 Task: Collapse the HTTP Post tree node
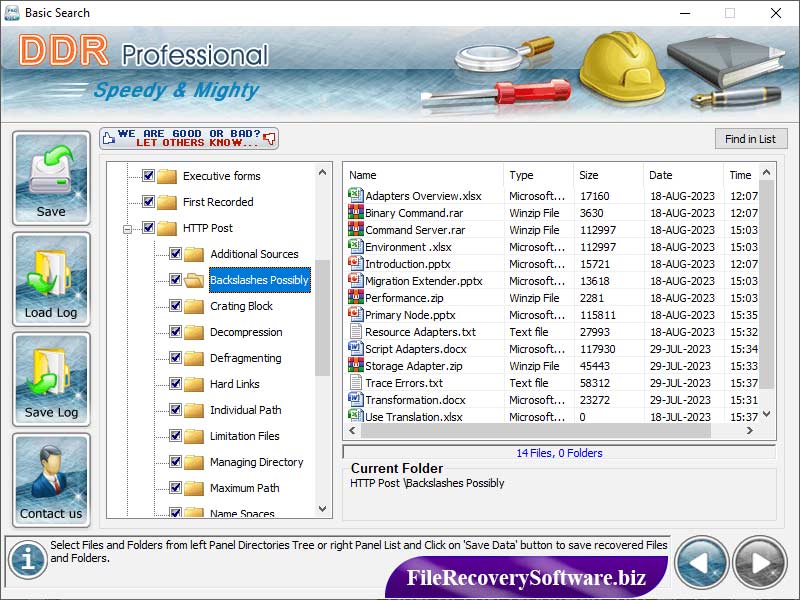(x=128, y=229)
